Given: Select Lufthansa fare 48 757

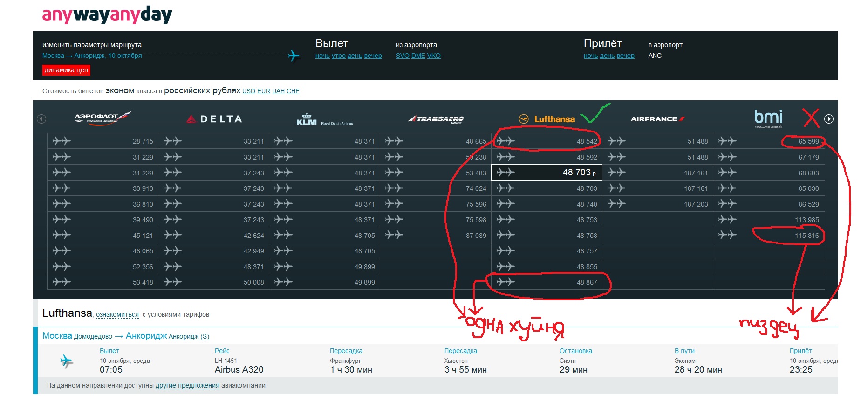Looking at the screenshot, I should (x=547, y=250).
